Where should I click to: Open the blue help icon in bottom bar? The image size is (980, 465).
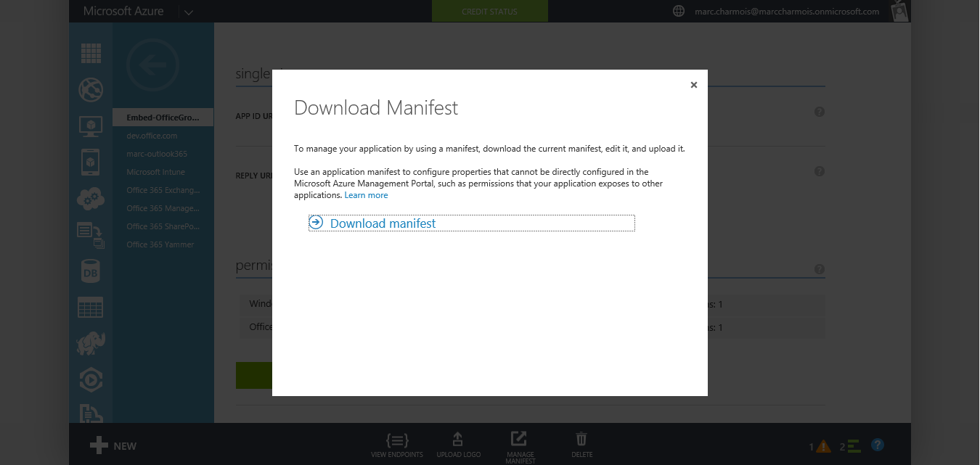click(878, 445)
